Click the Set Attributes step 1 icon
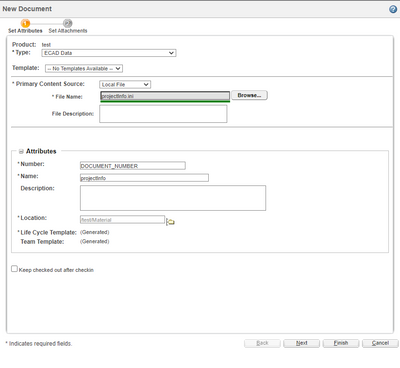This screenshot has height=368, width=400. pos(25,23)
